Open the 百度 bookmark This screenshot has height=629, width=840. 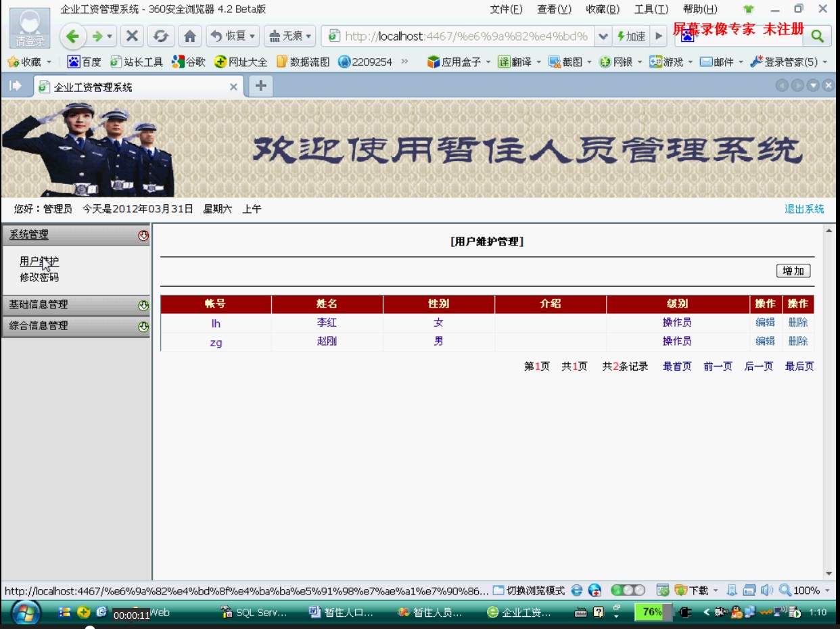[x=85, y=62]
